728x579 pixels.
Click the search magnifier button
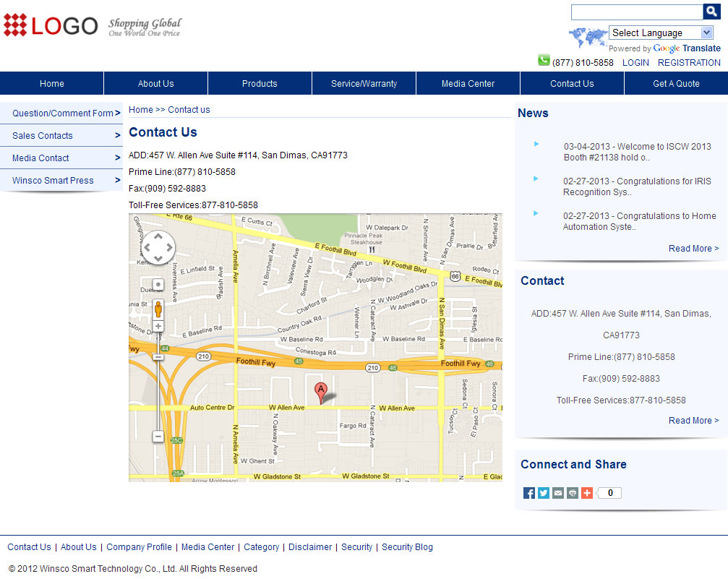tap(711, 12)
